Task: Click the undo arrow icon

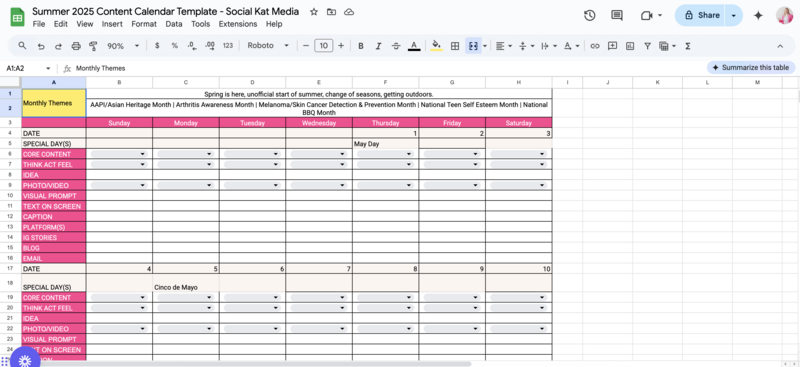Action: pyautogui.click(x=41, y=46)
